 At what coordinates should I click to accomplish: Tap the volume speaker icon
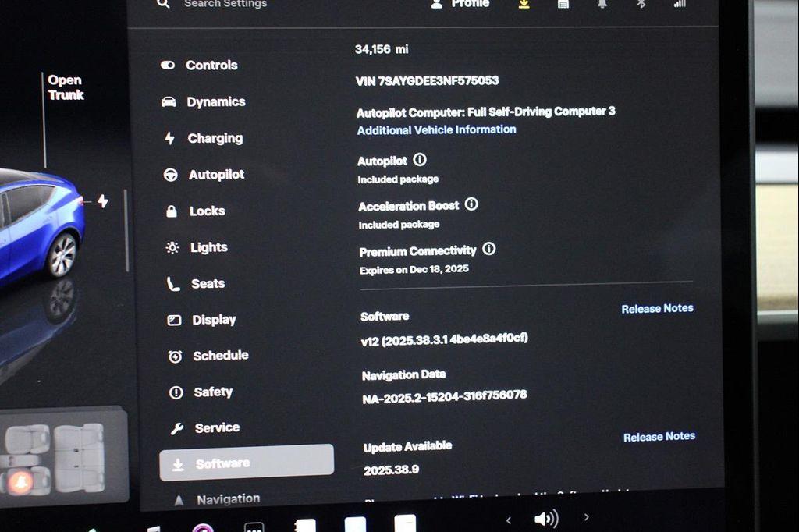(545, 519)
